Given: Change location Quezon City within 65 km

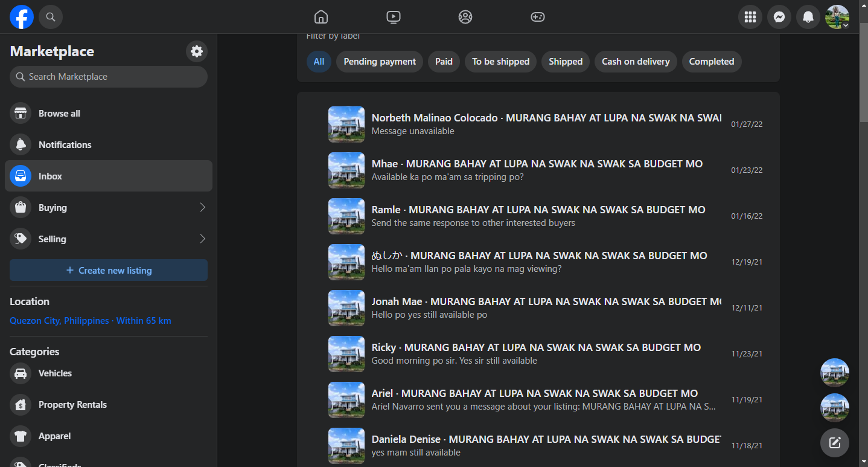Looking at the screenshot, I should coord(91,321).
